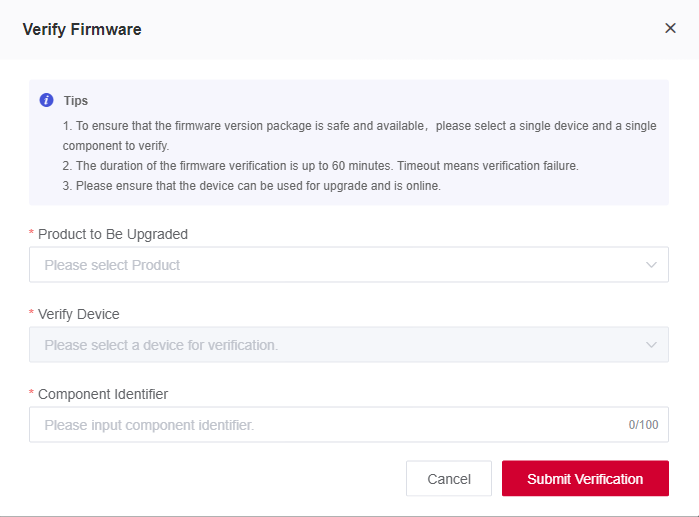Click the chevron arrow in the Verify Device field

(651, 345)
